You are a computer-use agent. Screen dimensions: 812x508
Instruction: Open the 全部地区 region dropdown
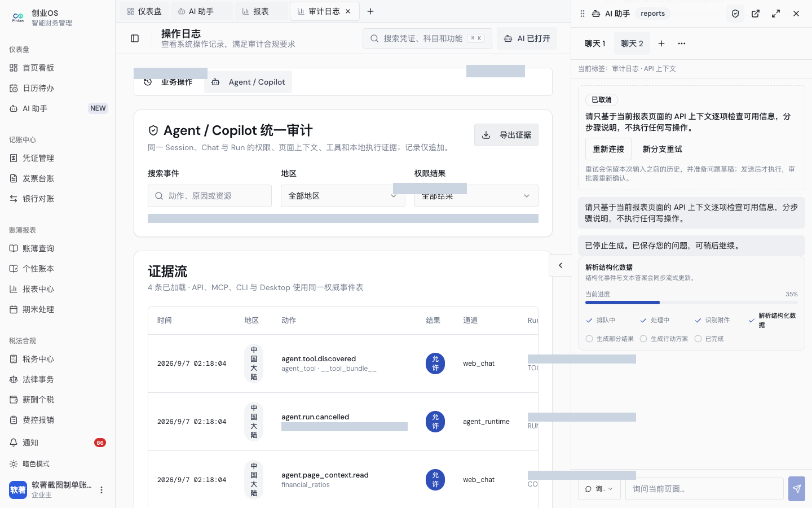coord(343,196)
